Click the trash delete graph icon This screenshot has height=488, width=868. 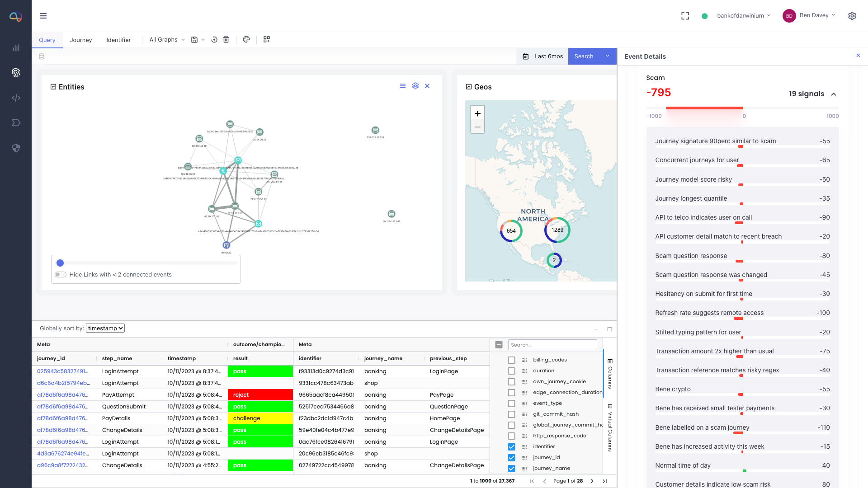tap(226, 40)
